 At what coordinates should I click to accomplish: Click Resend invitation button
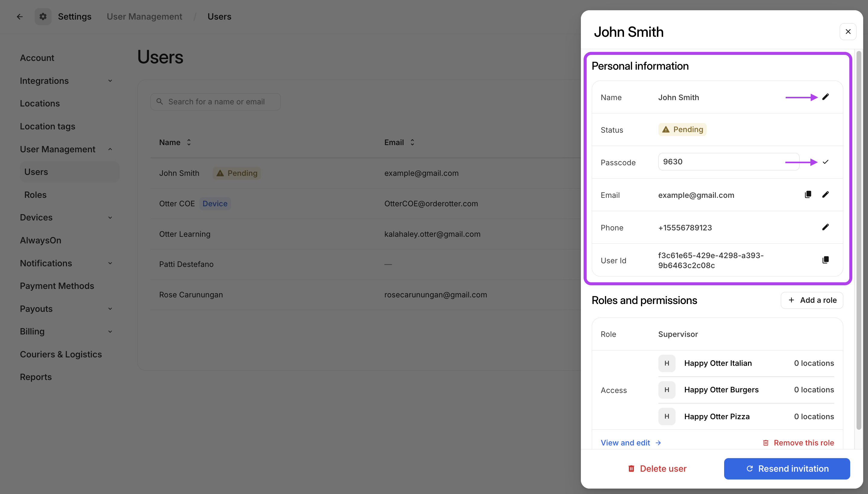point(787,469)
